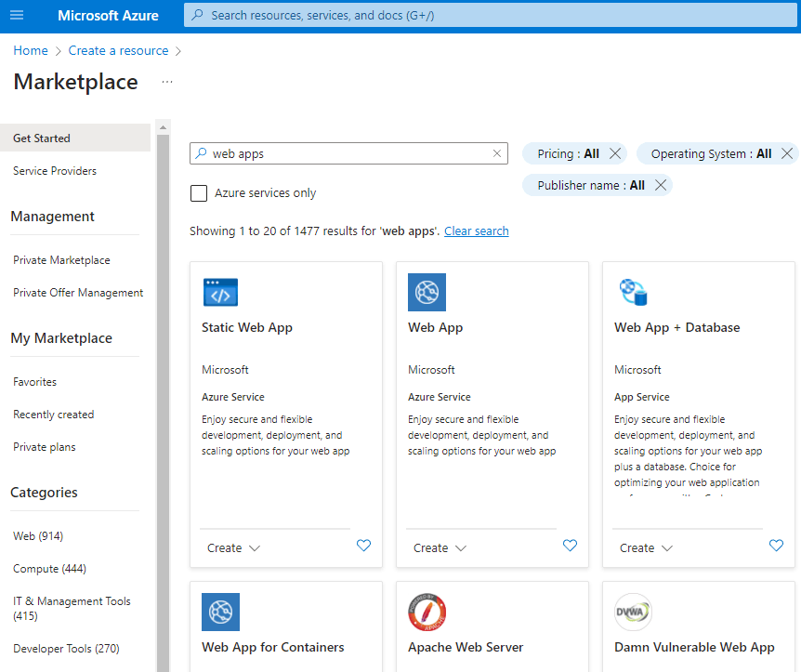Click the marketplace search magnifier icon
Screen dimensions: 801x672
click(x=202, y=153)
